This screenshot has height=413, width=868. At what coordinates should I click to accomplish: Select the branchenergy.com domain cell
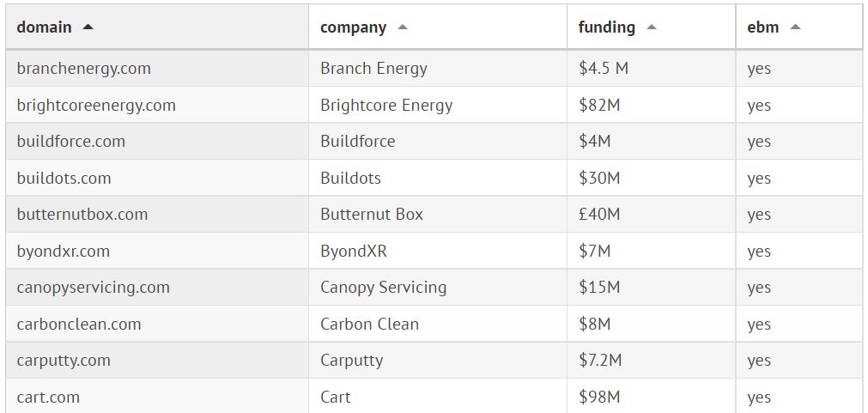pyautogui.click(x=83, y=69)
